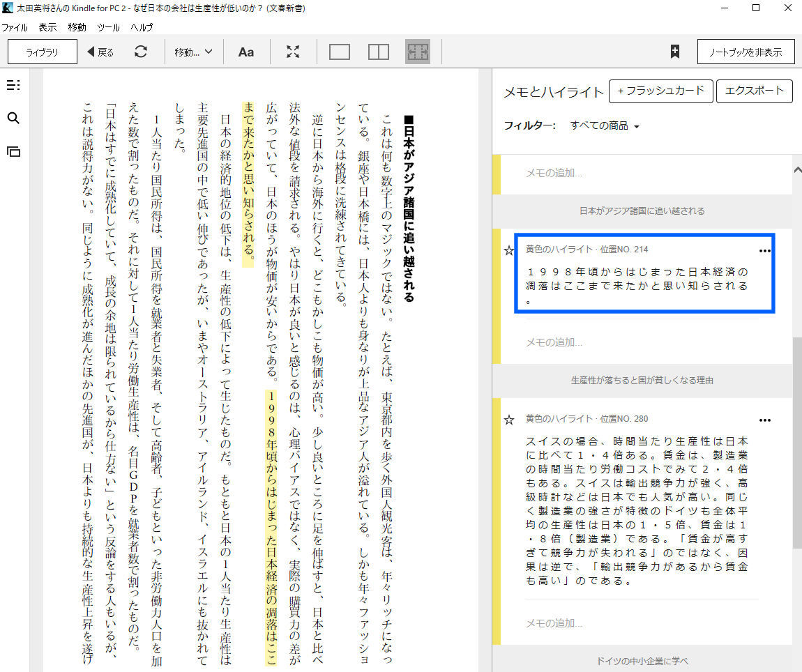Open the table of contents icon

coord(13,86)
